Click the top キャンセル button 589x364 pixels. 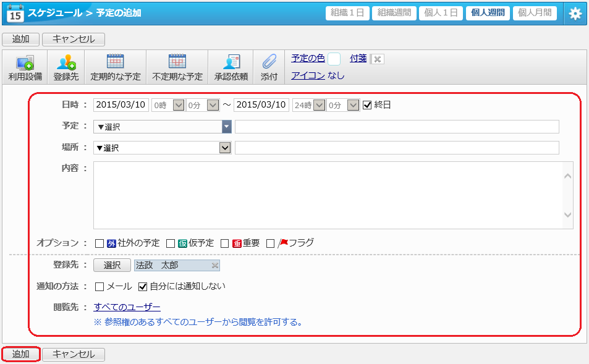pos(74,39)
